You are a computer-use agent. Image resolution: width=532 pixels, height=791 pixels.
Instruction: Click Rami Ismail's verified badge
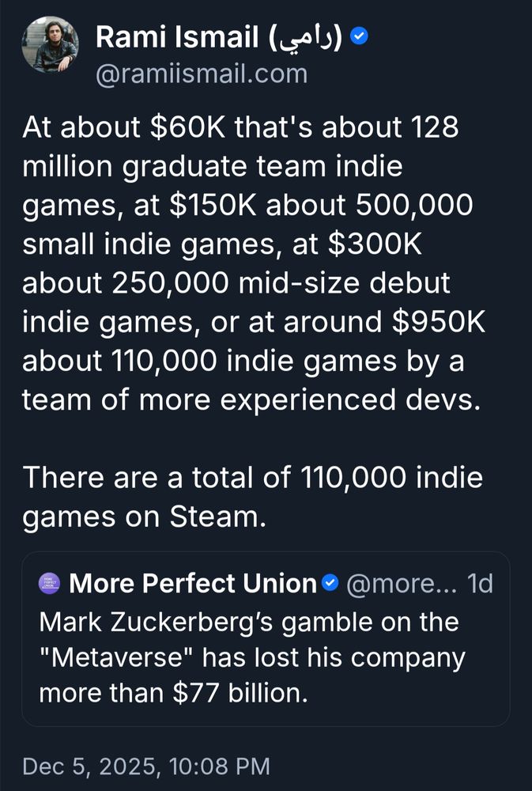(360, 34)
